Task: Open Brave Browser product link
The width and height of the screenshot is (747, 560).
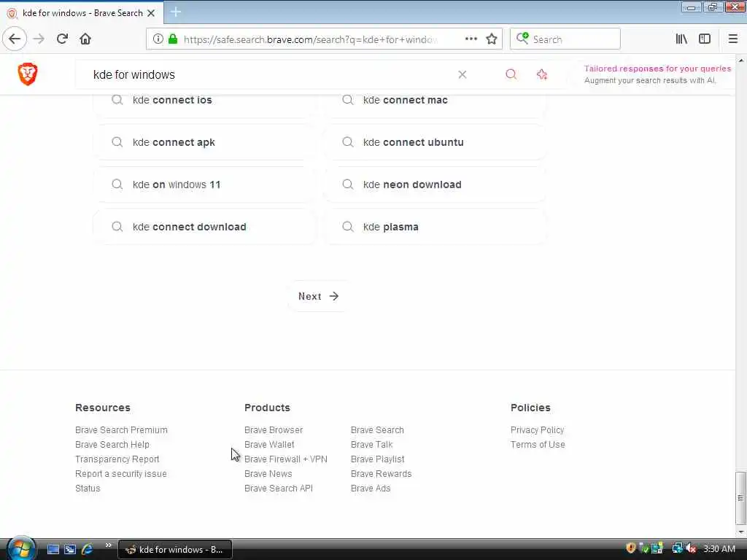Action: (274, 430)
